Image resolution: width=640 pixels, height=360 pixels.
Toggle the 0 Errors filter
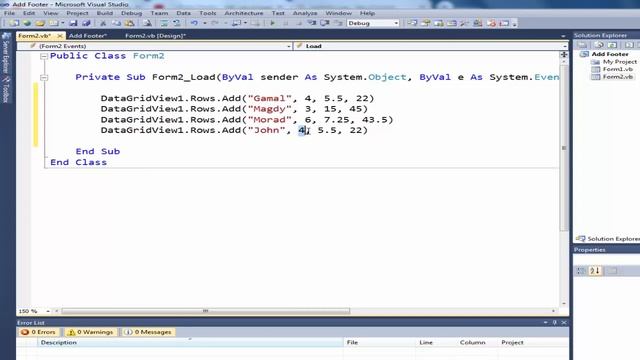tap(38, 332)
